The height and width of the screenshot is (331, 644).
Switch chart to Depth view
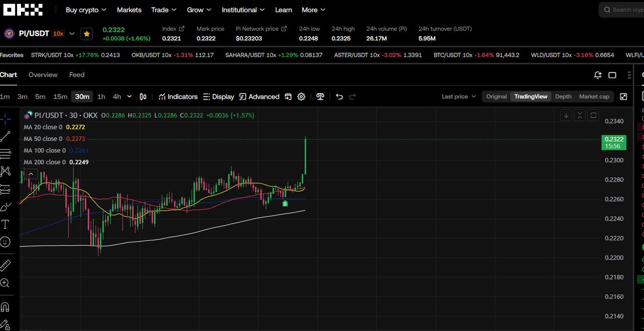(x=563, y=97)
